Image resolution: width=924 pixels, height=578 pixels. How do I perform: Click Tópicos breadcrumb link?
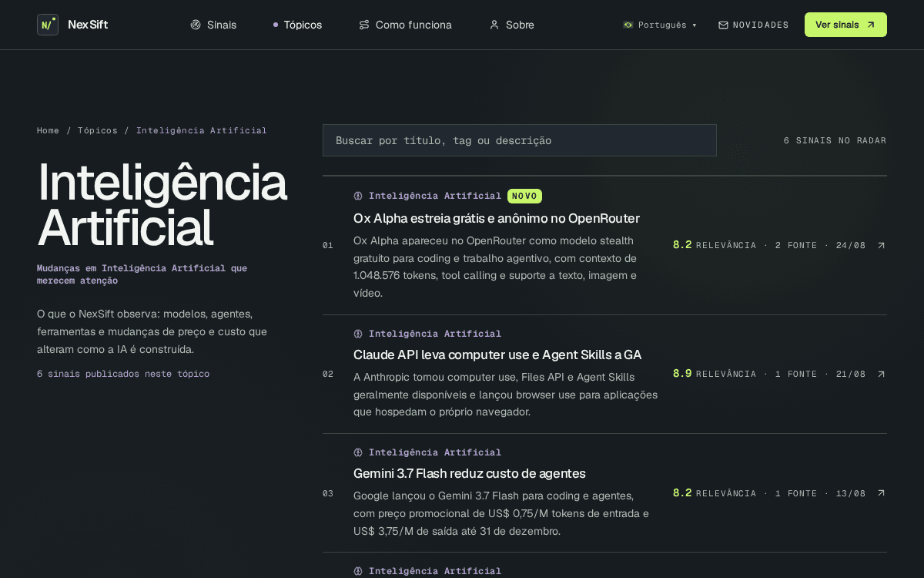pos(98,130)
